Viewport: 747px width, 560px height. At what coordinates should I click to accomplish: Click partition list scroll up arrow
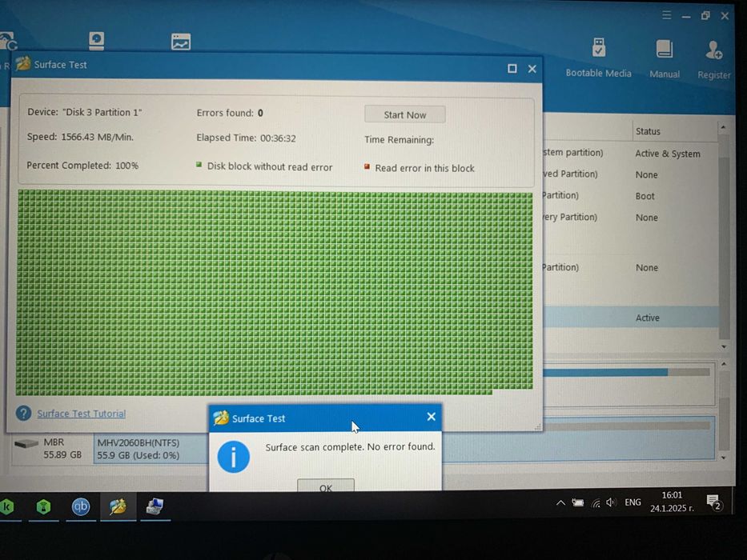click(723, 127)
